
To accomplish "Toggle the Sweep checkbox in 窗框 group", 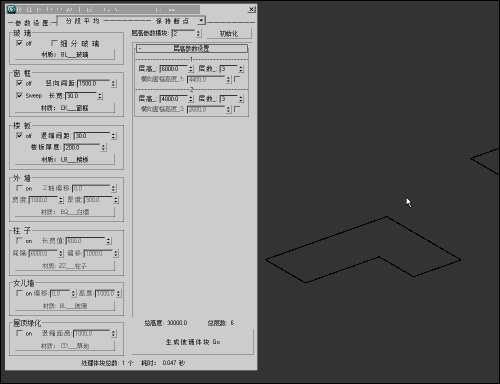I will pos(20,96).
